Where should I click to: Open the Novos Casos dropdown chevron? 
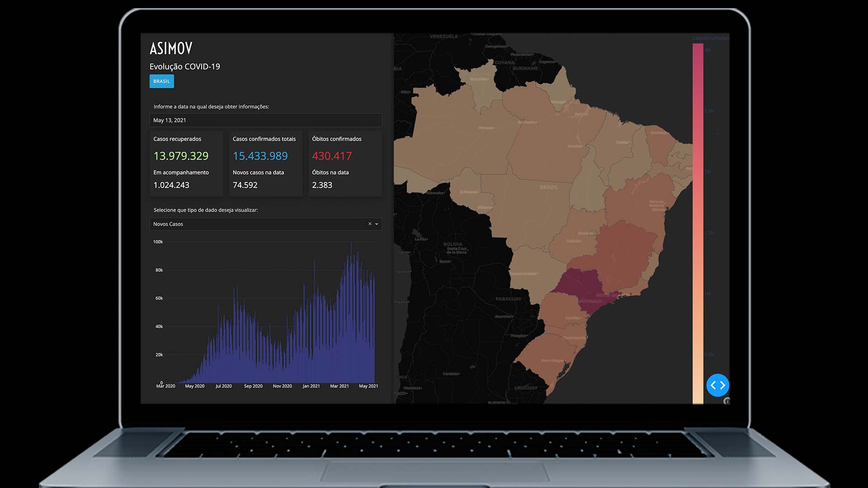[x=377, y=224]
